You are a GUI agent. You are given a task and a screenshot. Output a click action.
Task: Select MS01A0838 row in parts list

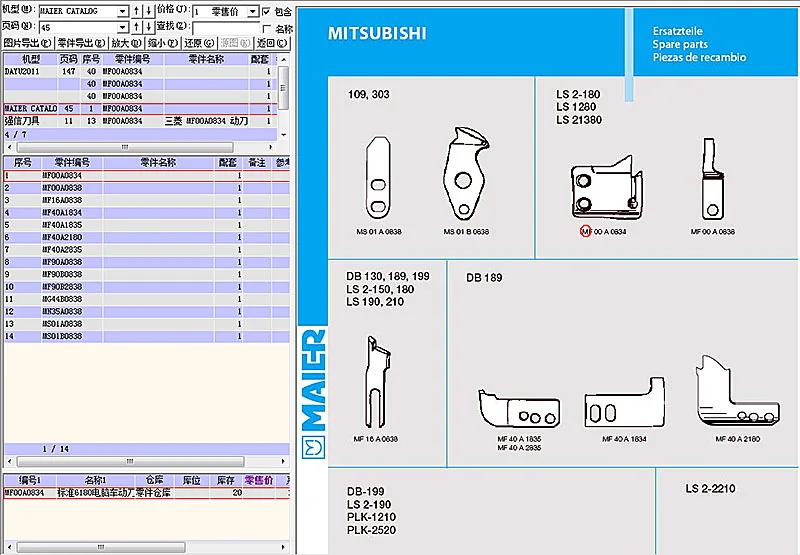[146, 324]
